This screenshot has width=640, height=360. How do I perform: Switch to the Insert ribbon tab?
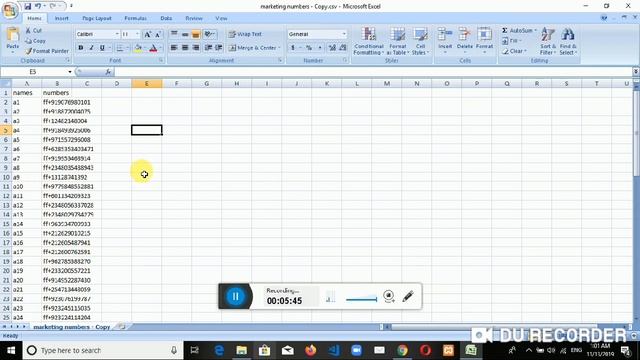[x=62, y=18]
